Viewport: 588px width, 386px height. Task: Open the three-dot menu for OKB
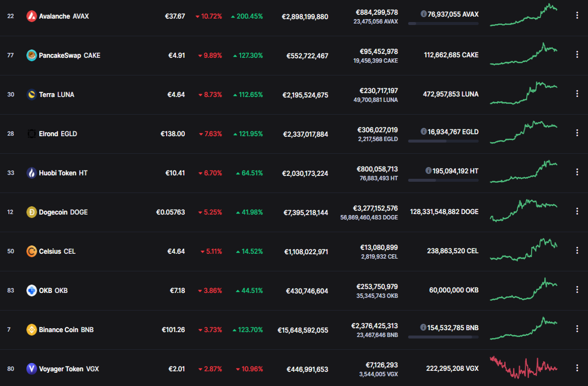(x=577, y=290)
